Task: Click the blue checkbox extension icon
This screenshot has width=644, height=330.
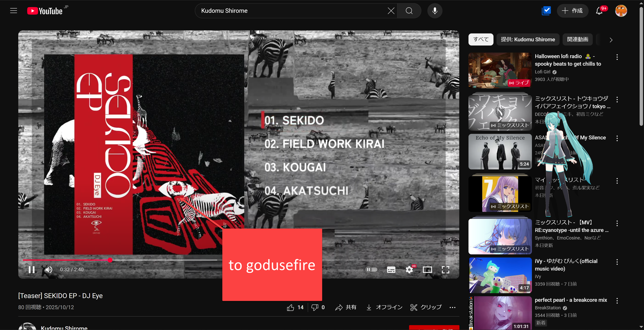Action: 546,11
